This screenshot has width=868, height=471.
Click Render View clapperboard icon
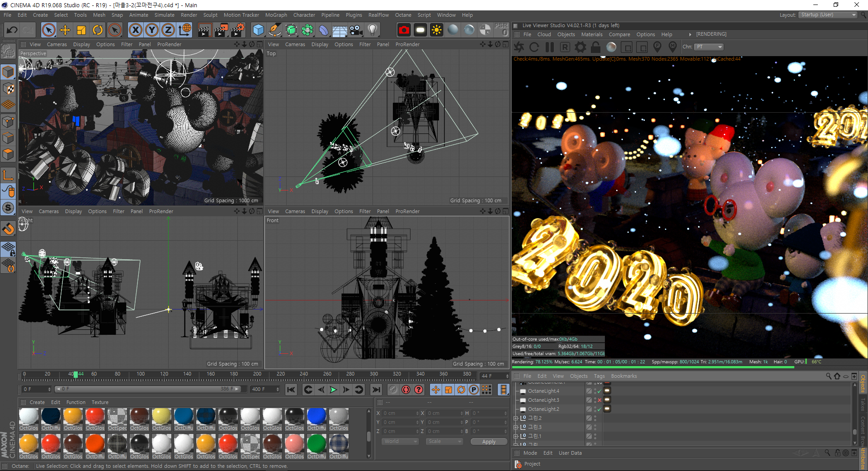[x=204, y=30]
